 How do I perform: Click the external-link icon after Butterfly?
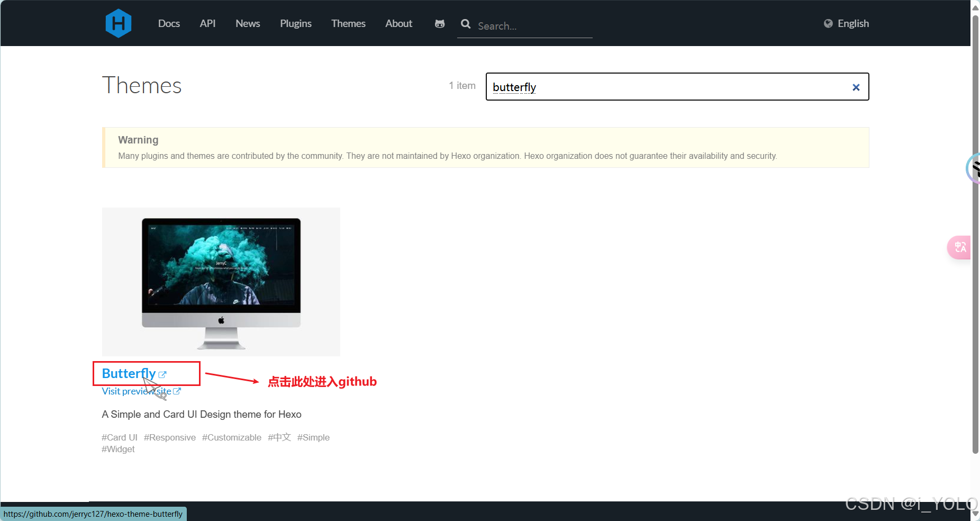(x=162, y=374)
